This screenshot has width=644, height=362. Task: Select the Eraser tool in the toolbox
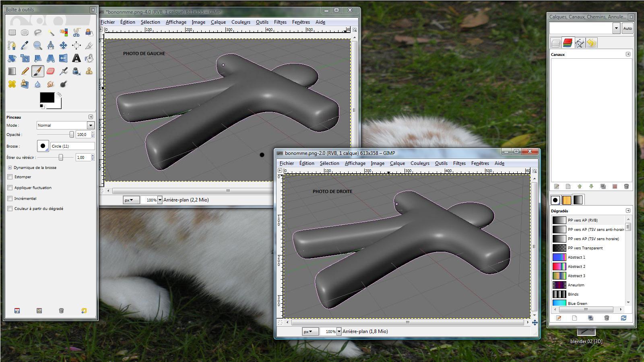pos(50,71)
